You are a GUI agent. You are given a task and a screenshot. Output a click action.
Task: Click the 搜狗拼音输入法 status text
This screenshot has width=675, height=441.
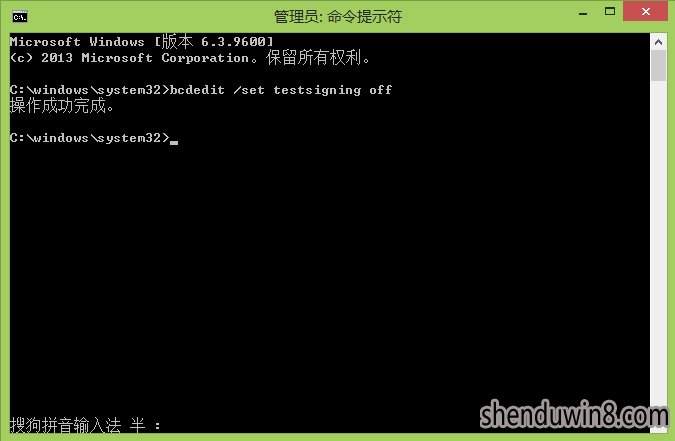[x=65, y=425]
